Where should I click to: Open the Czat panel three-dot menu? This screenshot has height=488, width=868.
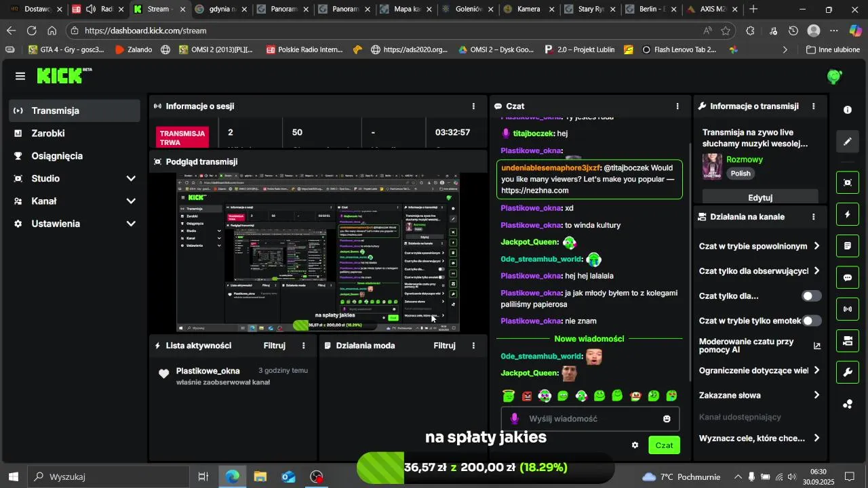pyautogui.click(x=677, y=106)
